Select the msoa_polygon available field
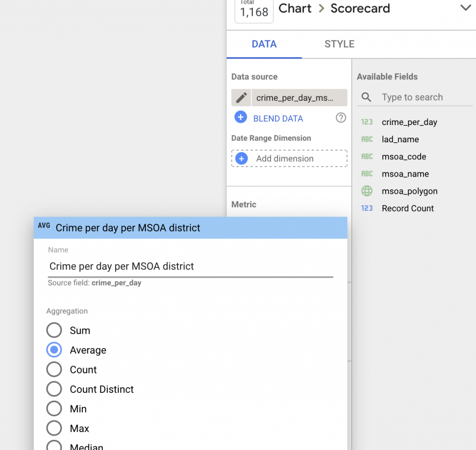The height and width of the screenshot is (450, 476). coord(410,191)
